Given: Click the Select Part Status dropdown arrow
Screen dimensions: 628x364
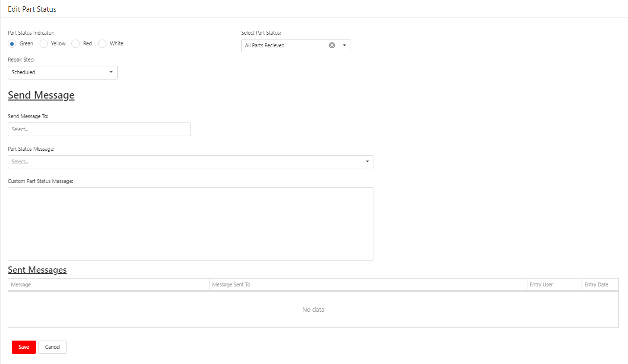Looking at the screenshot, I should (344, 45).
